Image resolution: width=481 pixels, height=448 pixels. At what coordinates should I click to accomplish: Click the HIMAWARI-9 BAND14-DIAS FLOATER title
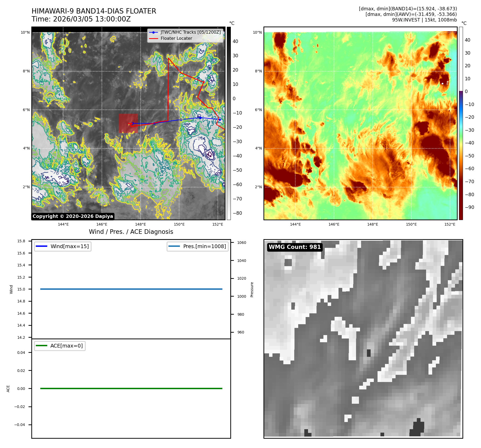94,11
